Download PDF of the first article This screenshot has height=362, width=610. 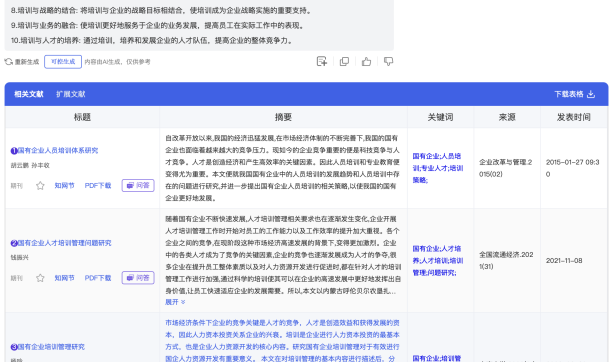click(98, 185)
